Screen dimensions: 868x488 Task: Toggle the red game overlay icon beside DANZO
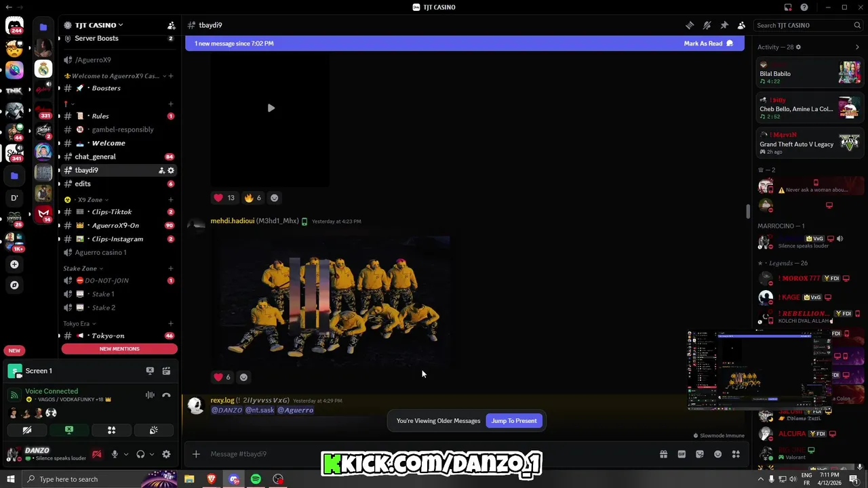97,454
